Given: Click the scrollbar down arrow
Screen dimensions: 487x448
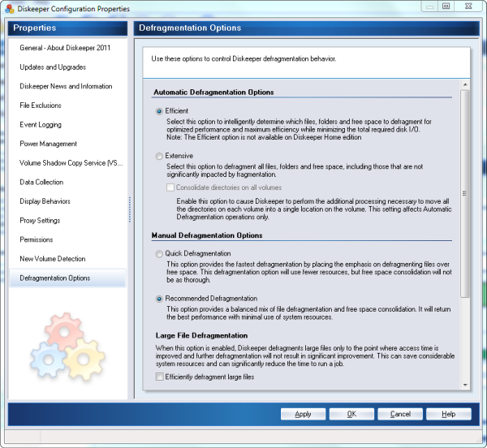Looking at the screenshot, I should pos(465,385).
